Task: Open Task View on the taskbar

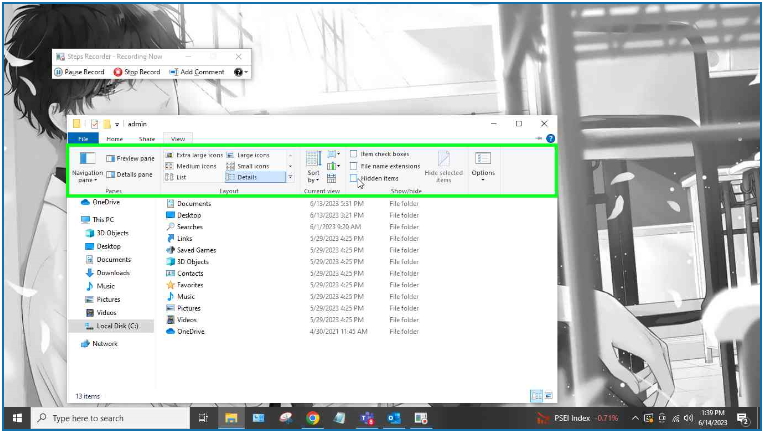Action: tap(203, 418)
